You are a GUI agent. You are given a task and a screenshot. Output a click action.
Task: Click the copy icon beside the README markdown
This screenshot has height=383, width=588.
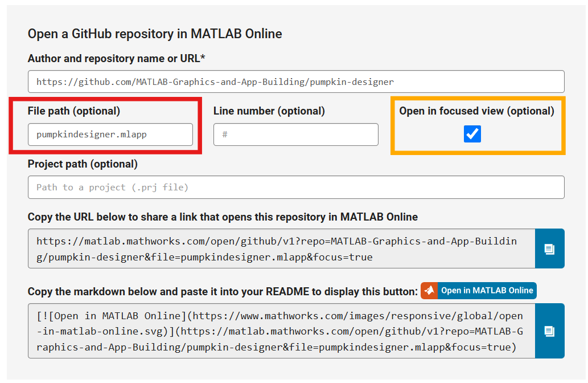pos(549,331)
